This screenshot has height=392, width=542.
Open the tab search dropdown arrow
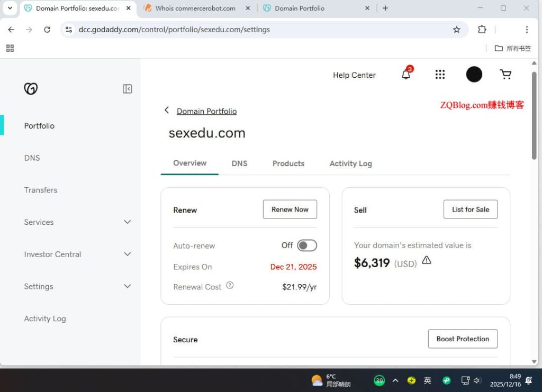click(x=10, y=8)
